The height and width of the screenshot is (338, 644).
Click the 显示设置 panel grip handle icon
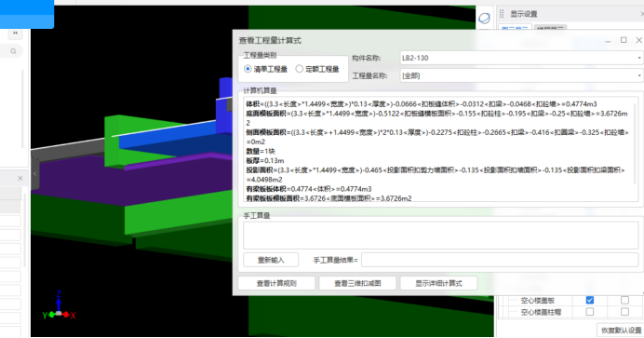(x=502, y=14)
